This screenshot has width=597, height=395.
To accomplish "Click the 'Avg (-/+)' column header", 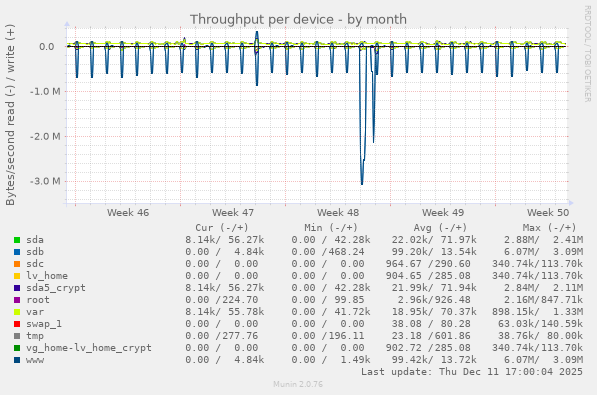I will (x=440, y=228).
